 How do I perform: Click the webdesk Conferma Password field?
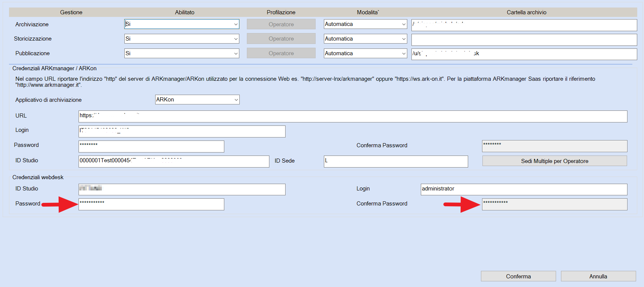click(x=555, y=204)
